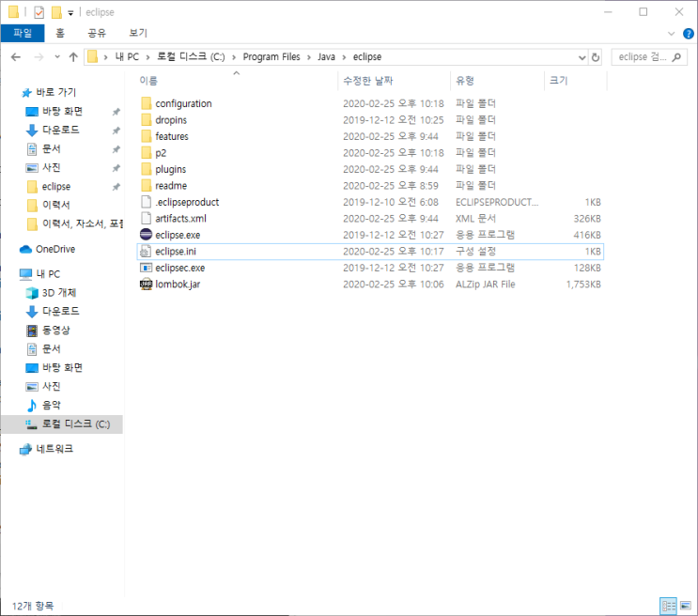Select the eclipsec.exe file icon
698x616 pixels.
click(x=146, y=268)
